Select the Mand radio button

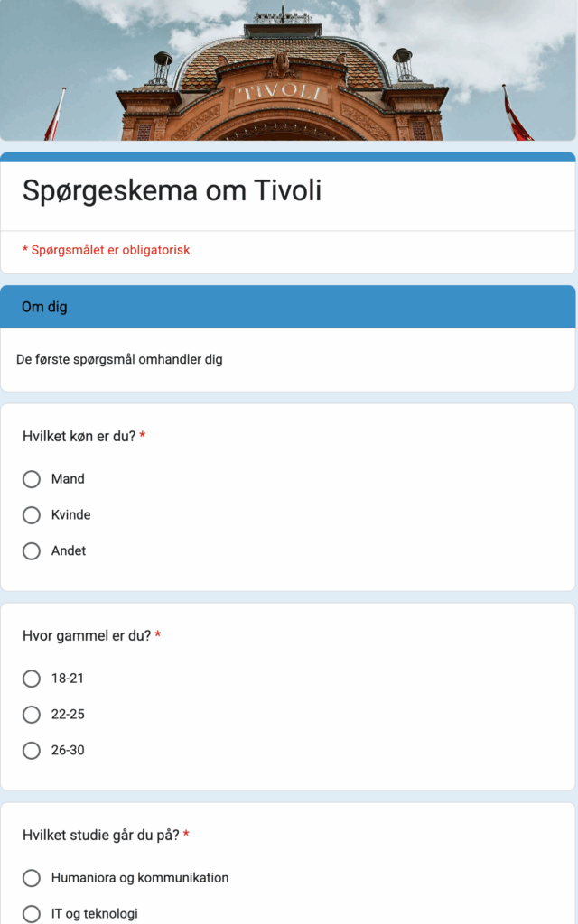(32, 479)
